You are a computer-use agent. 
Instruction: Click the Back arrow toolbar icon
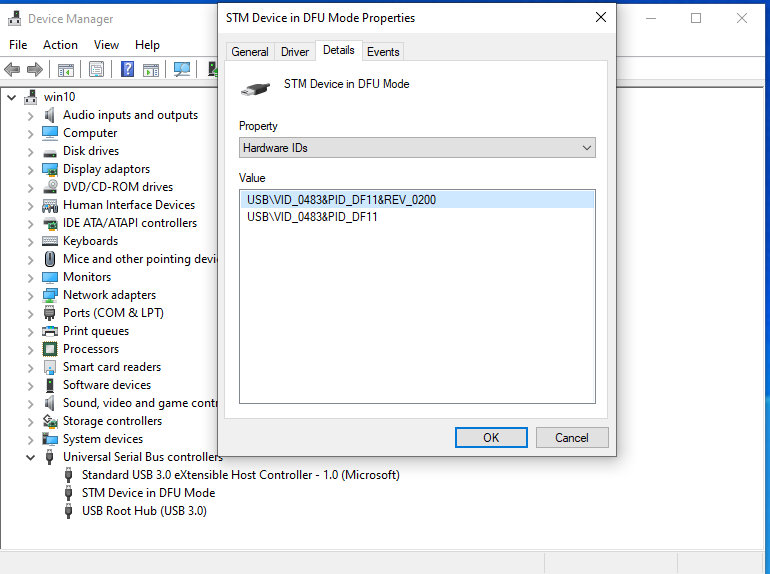12,69
